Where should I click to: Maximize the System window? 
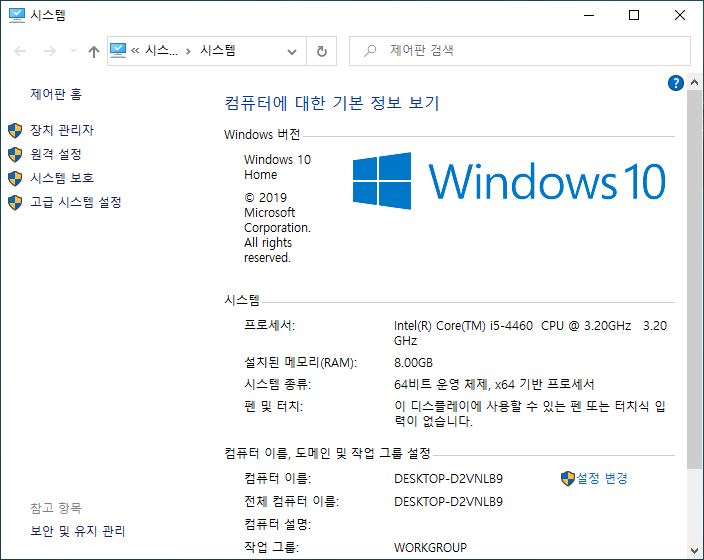[x=634, y=15]
